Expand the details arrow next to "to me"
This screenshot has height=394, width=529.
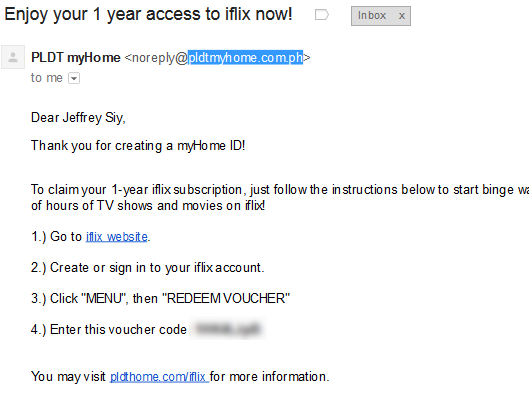(x=74, y=78)
